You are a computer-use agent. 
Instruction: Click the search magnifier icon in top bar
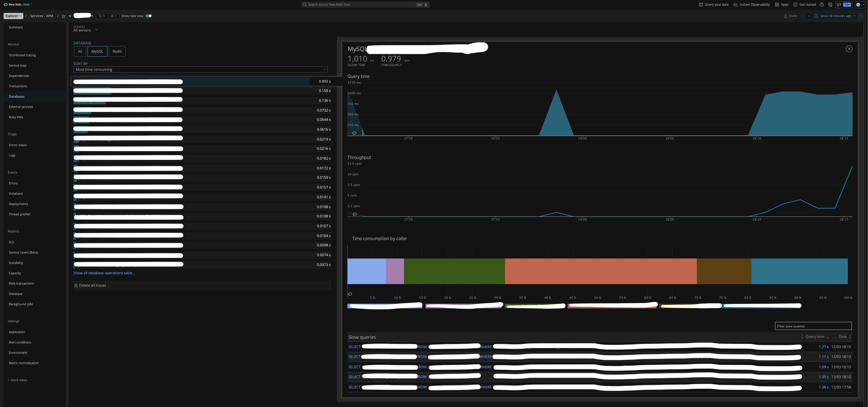(x=304, y=5)
